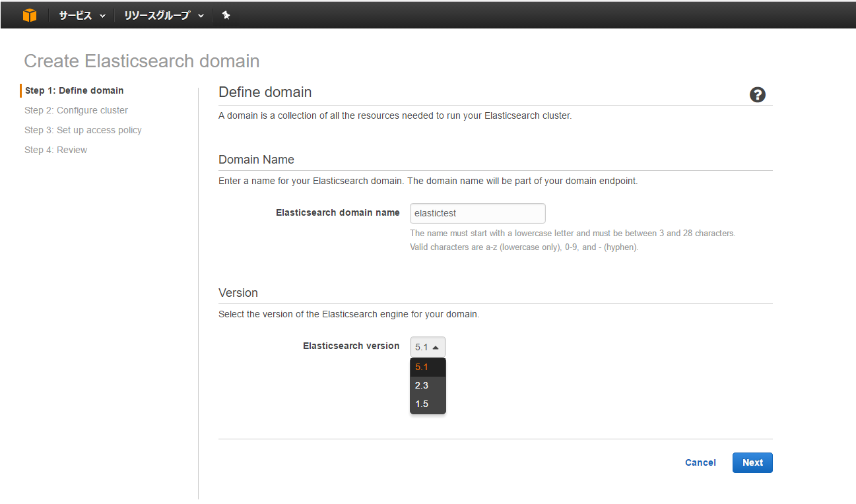Screen dimensions: 856x504
Task: Select version 2.3 from the list
Action: click(428, 386)
